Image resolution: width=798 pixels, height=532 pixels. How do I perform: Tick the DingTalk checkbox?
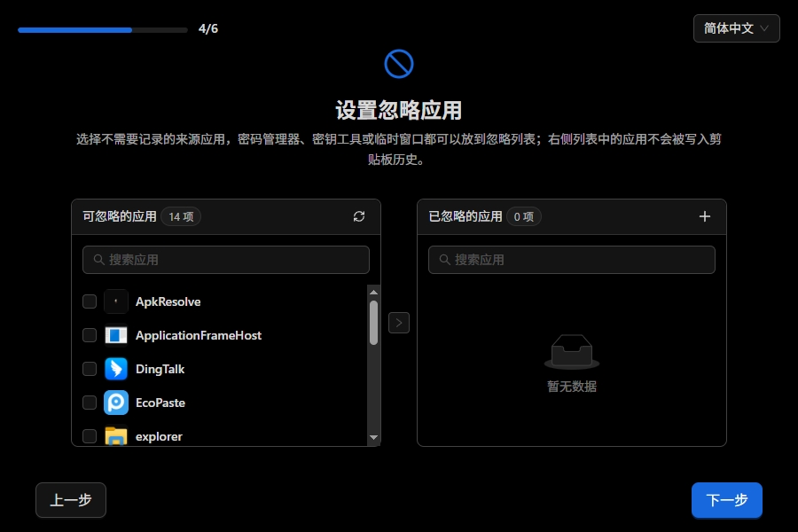[x=90, y=369]
